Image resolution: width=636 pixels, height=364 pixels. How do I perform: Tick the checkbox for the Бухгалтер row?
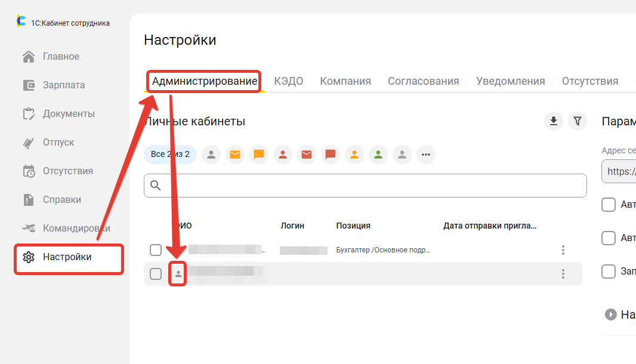pyautogui.click(x=156, y=250)
